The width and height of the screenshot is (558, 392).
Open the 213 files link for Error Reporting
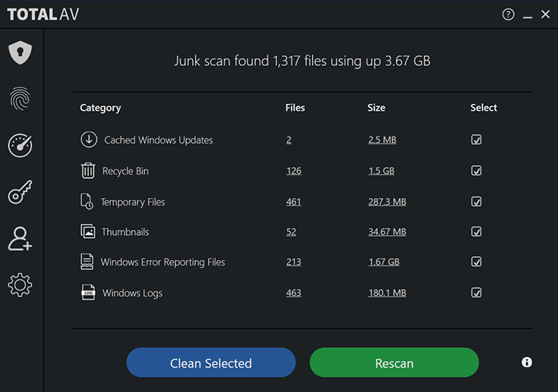tap(294, 262)
